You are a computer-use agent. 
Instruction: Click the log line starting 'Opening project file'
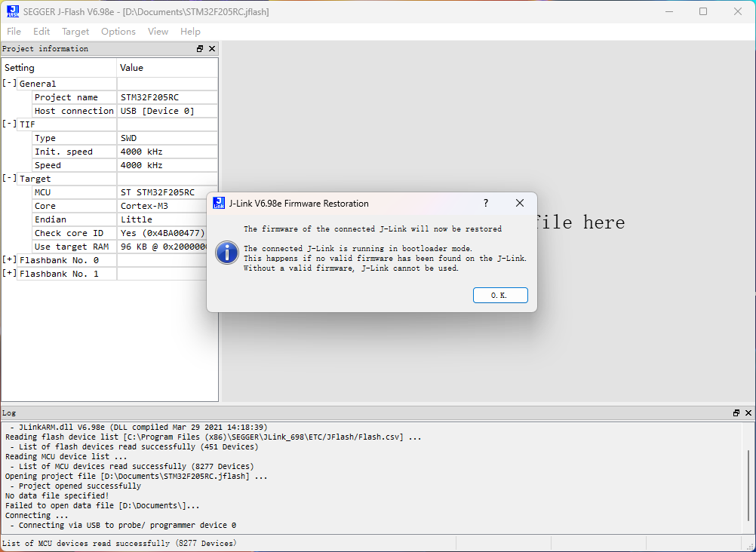coord(136,477)
